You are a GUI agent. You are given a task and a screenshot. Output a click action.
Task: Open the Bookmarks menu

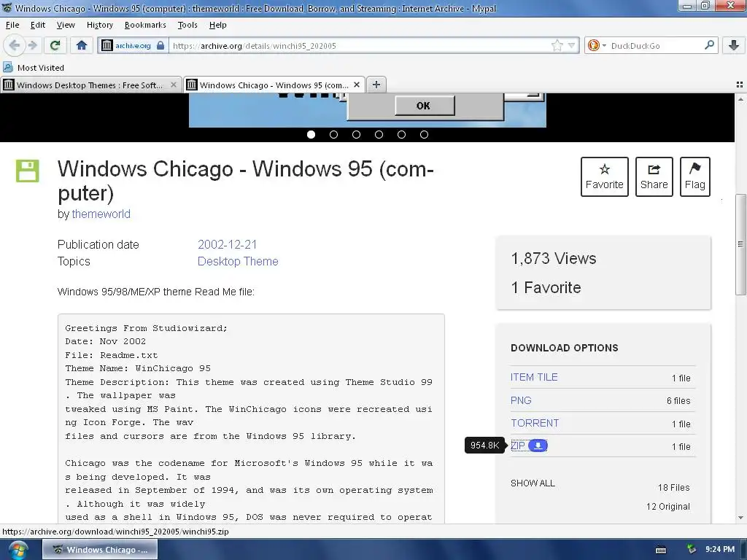tap(145, 25)
